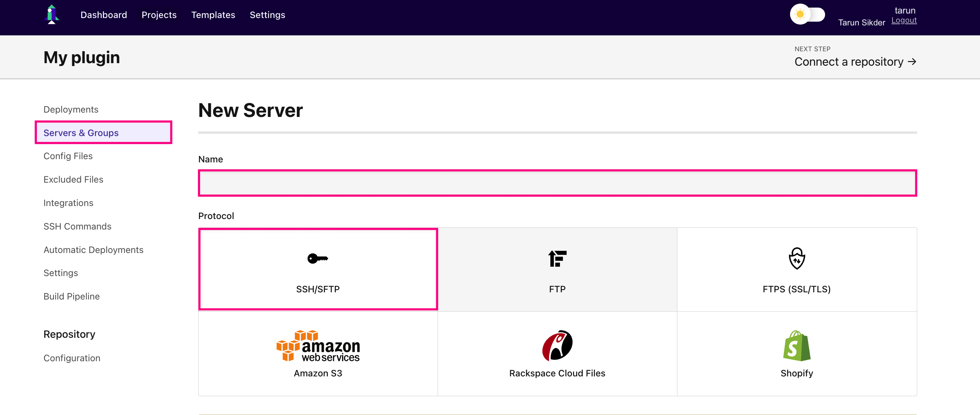
Task: Select the SSH/SFTP key icon protocol
Action: (x=318, y=258)
